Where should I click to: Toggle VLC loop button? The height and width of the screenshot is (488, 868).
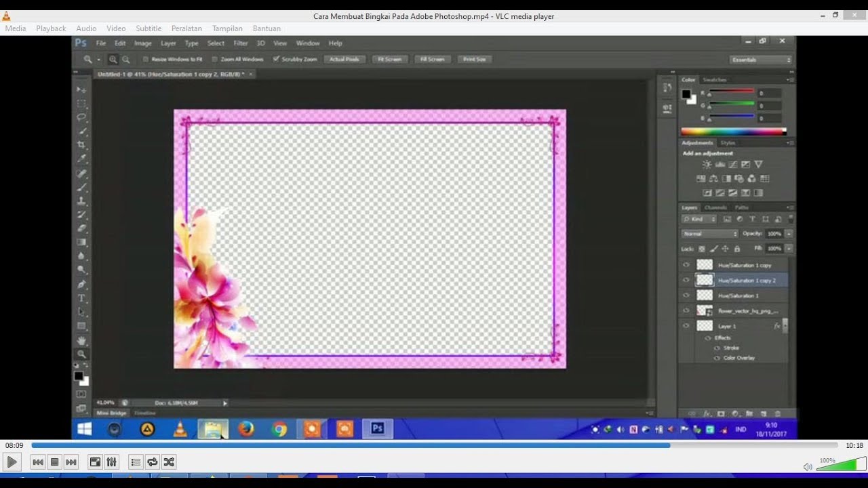click(153, 462)
